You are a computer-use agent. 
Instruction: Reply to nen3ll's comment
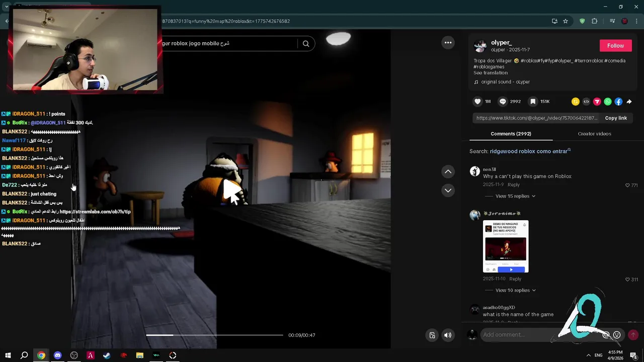point(514,185)
